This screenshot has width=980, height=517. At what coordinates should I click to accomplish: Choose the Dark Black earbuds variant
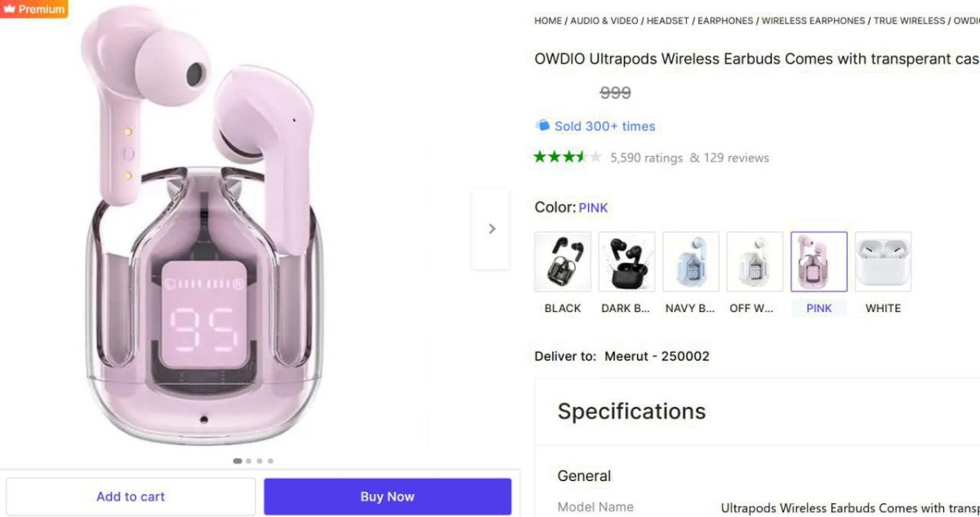[626, 261]
